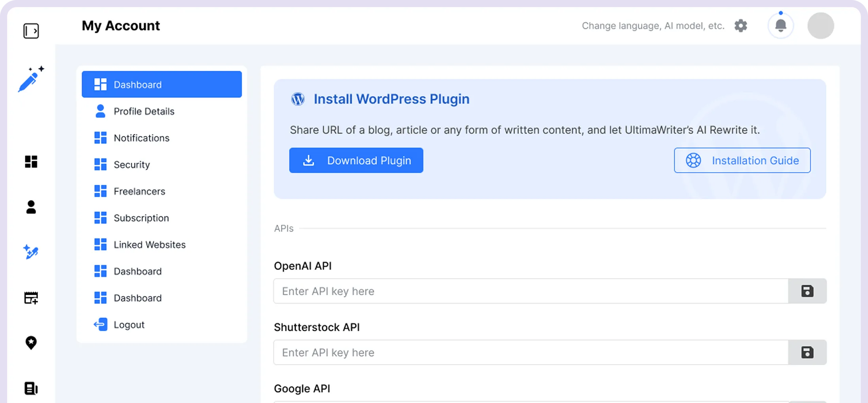The width and height of the screenshot is (868, 403).
Task: Select the highlighted Dashboard menu item
Action: 162,85
